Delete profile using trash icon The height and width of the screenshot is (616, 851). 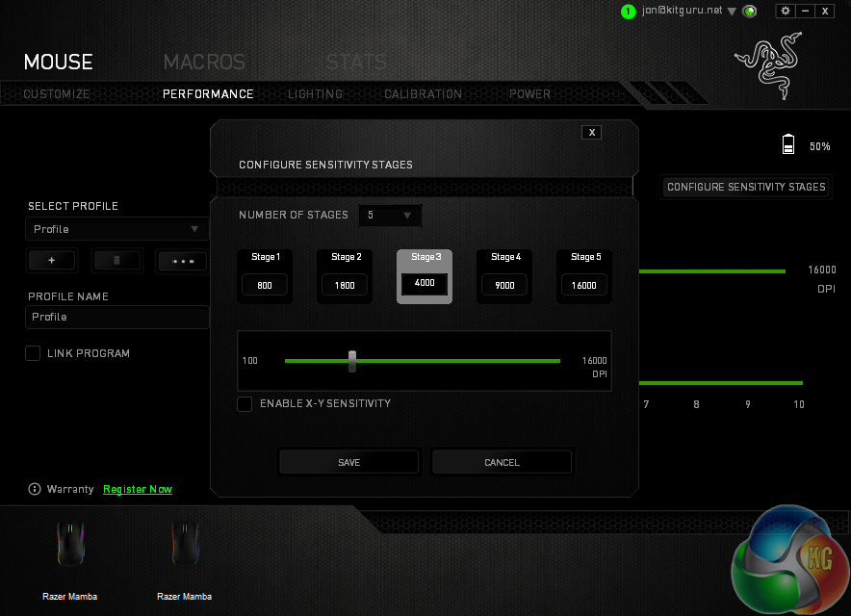pyautogui.click(x=116, y=261)
